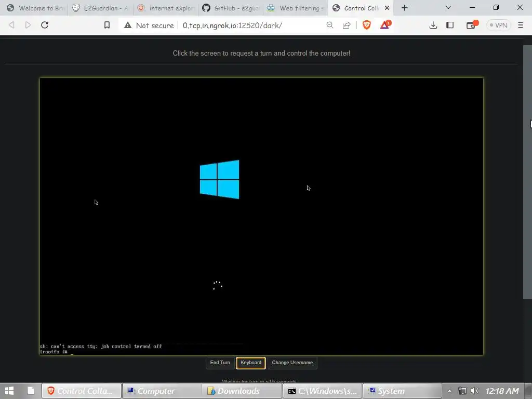Expand the tab search dropdown chevron
The height and width of the screenshot is (399, 532).
448,7
